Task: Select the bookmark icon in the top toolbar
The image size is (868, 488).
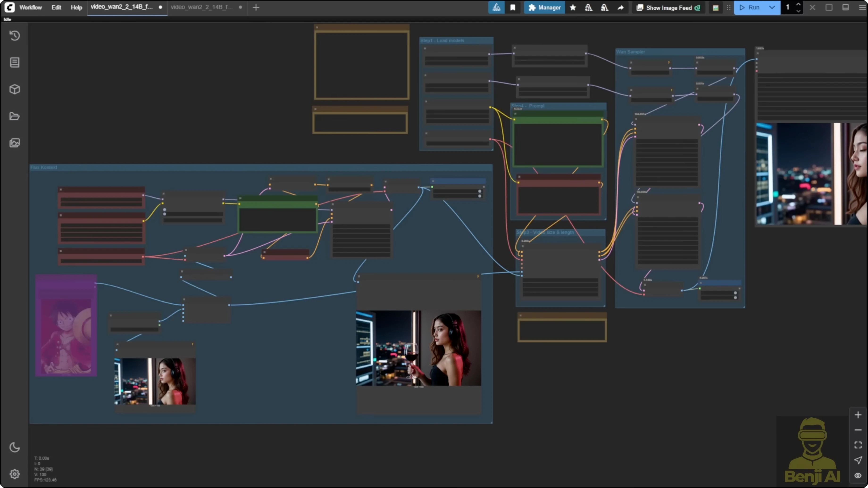Action: [x=513, y=7]
